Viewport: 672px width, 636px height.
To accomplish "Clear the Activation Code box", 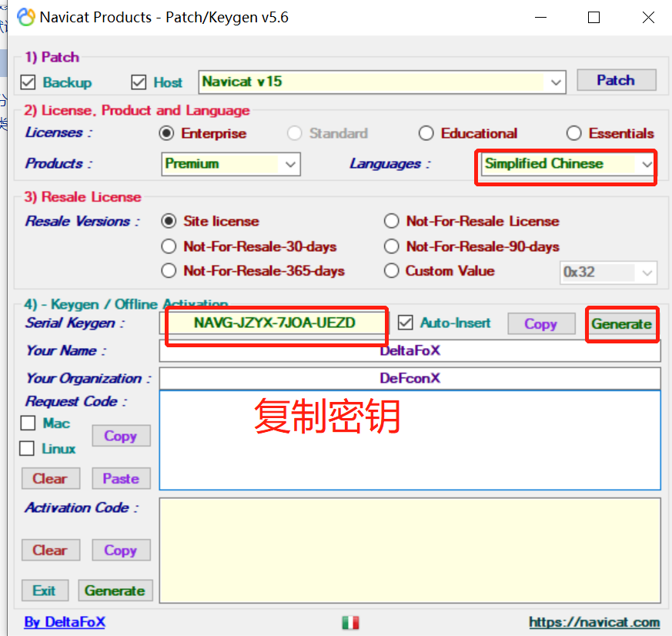I will click(51, 550).
